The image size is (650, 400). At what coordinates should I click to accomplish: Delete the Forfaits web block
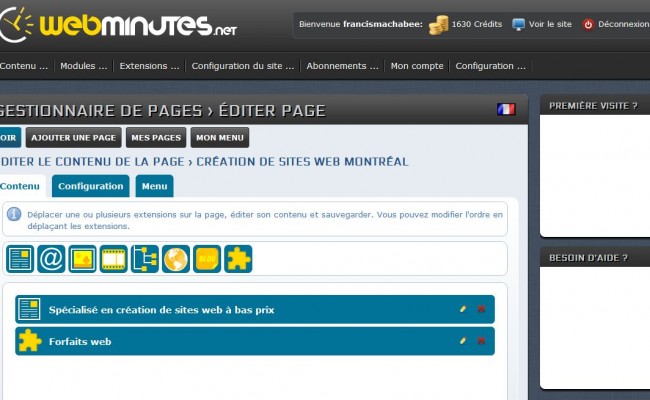481,341
